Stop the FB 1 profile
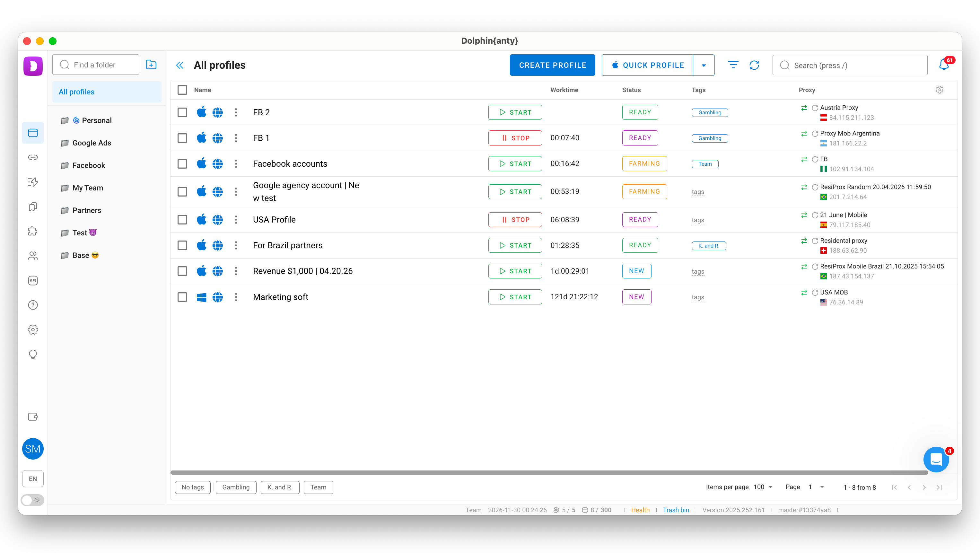 pos(515,138)
